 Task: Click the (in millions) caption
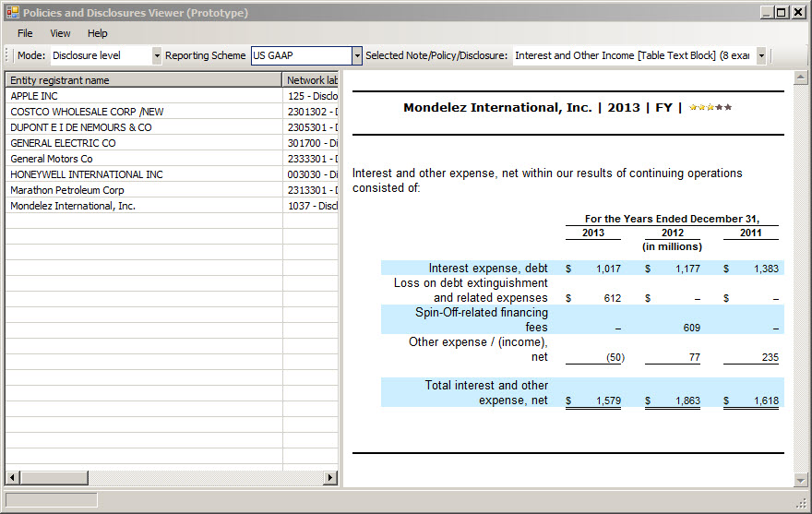672,246
